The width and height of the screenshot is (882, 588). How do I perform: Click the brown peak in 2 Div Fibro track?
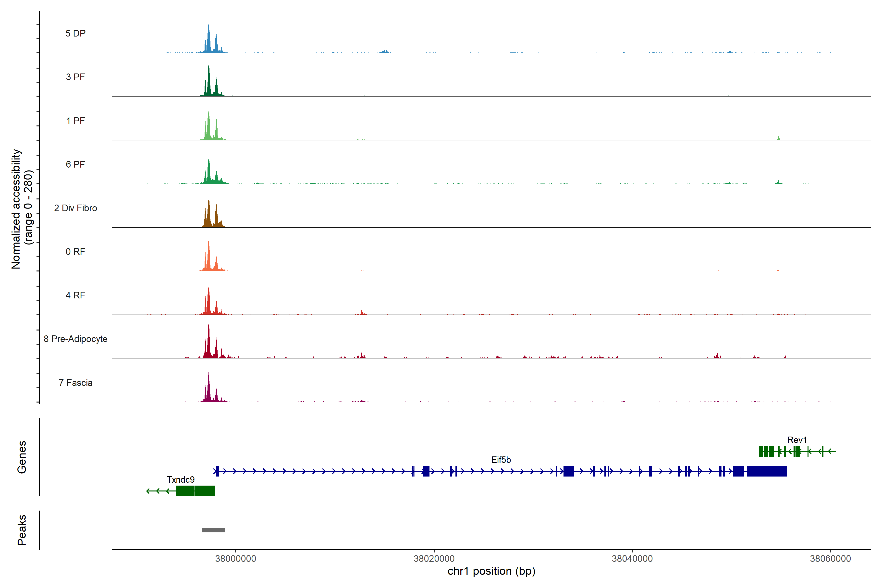209,215
